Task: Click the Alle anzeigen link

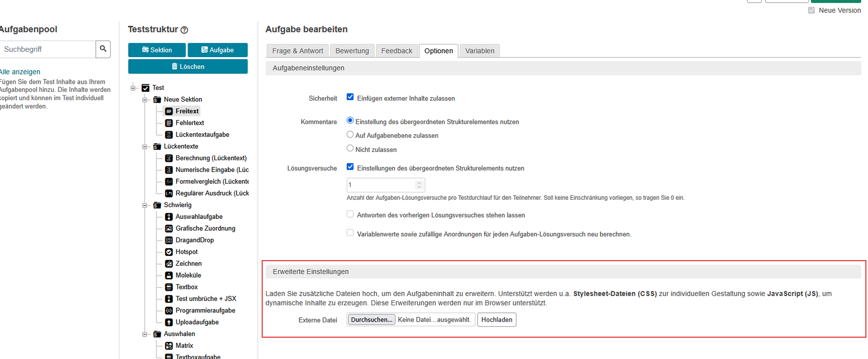Action: (x=20, y=72)
